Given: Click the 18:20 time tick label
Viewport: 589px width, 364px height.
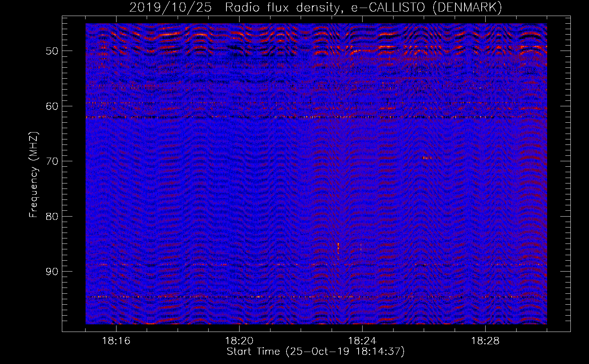Looking at the screenshot, I should tap(239, 341).
